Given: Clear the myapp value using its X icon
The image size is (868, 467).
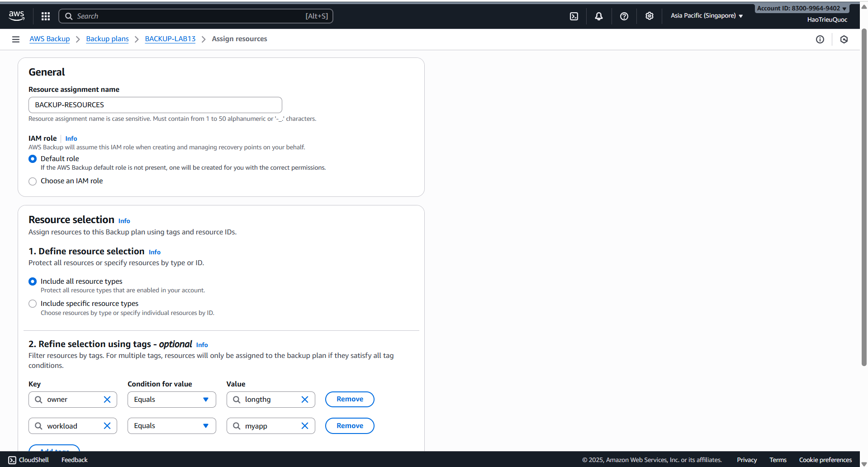Looking at the screenshot, I should pos(305,425).
